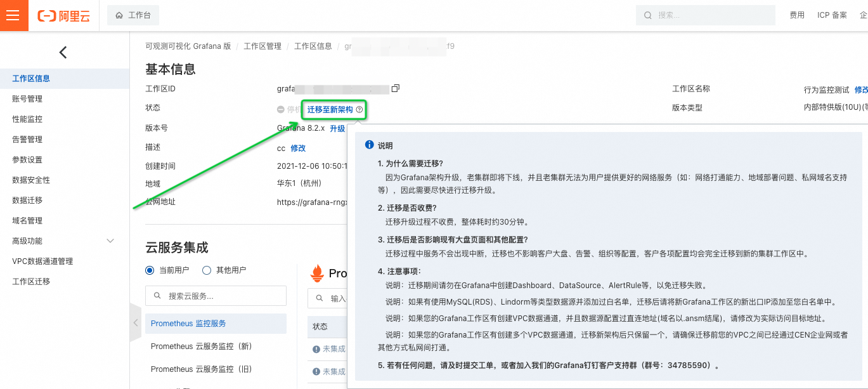
Task: Go back with the left chevron
Action: 63,53
